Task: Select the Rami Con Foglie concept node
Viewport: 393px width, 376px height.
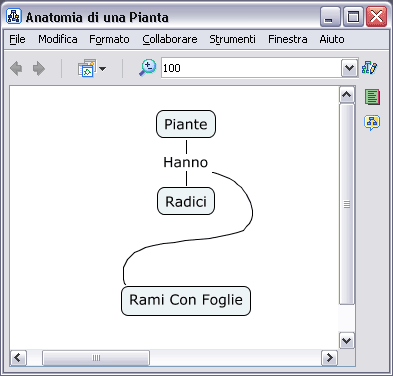Action: point(186,301)
